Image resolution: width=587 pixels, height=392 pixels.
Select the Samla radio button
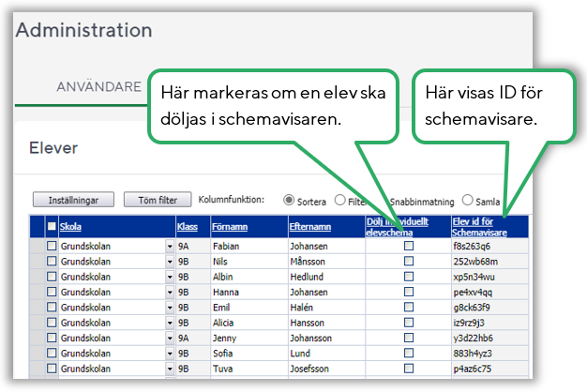click(468, 201)
